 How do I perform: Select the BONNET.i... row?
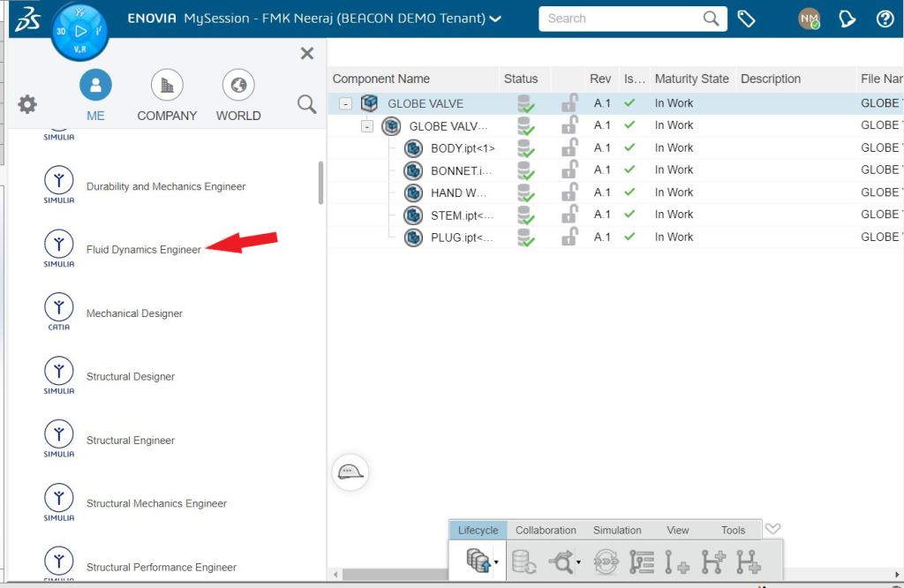[x=615, y=170]
